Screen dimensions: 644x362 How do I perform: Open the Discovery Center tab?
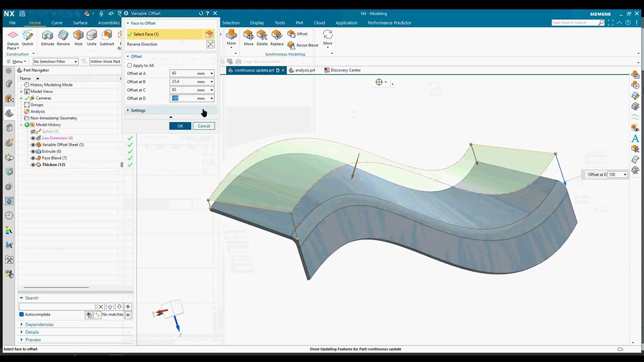click(342, 70)
